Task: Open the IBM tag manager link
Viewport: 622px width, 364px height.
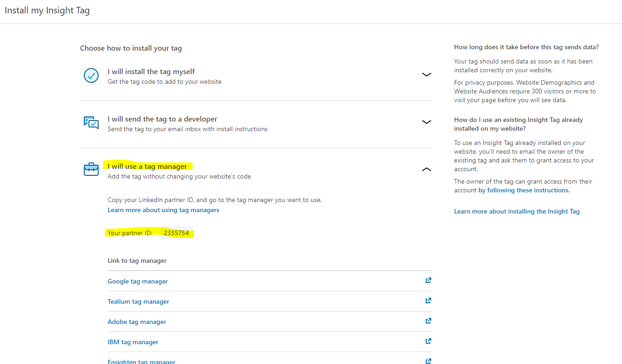Action: click(x=133, y=342)
